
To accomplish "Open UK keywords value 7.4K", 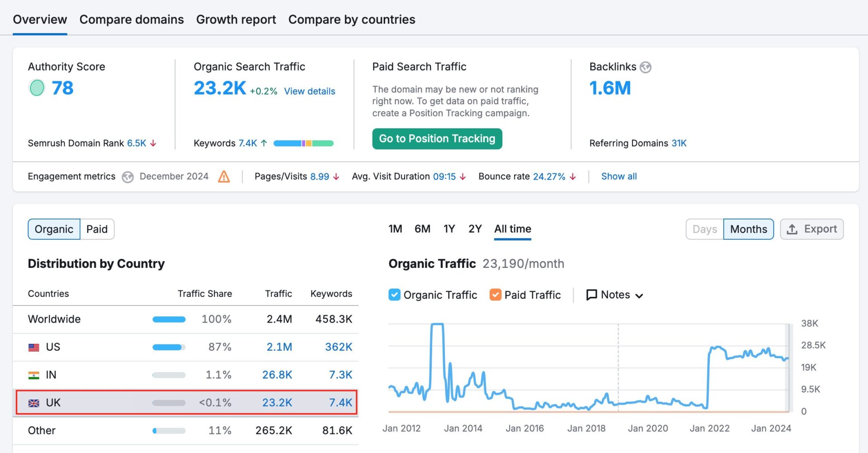I will click(x=340, y=403).
